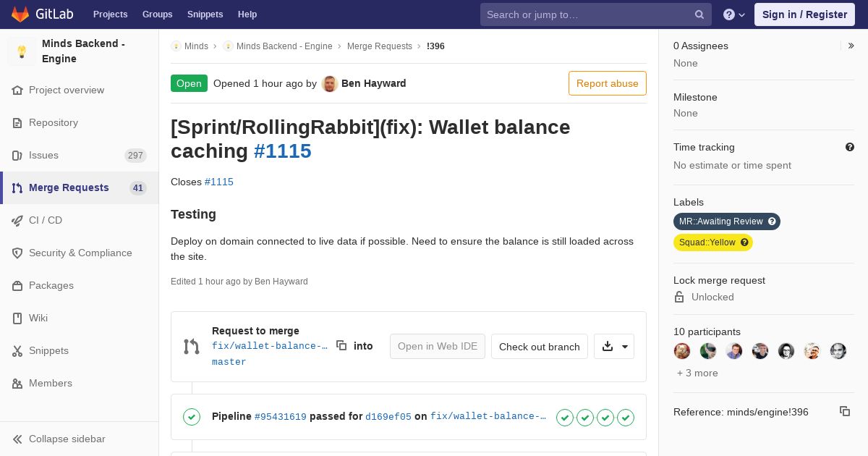Screen dimensions: 868x456
Task: Click the last pipeline stage check icon
Action: click(x=626, y=417)
